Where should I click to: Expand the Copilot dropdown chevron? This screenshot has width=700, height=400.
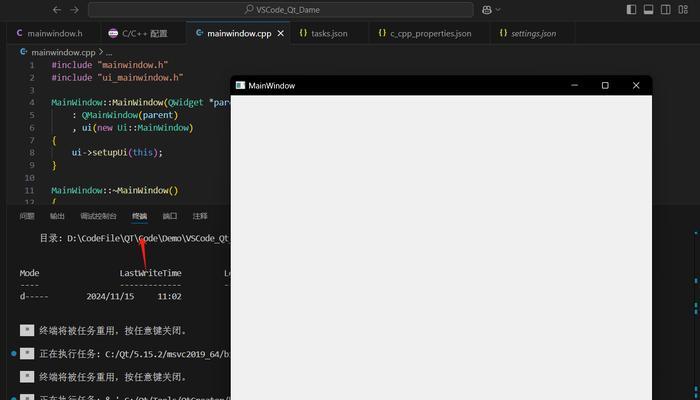coord(498,10)
